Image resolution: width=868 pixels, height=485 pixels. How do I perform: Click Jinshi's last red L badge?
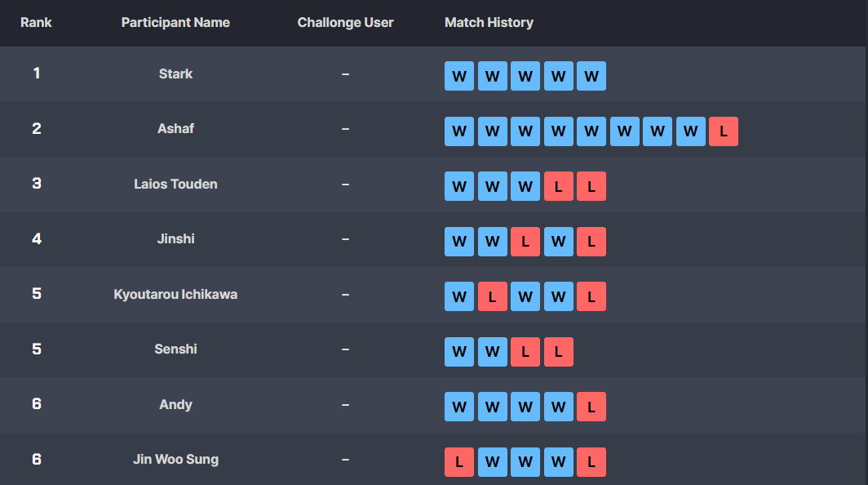click(591, 242)
